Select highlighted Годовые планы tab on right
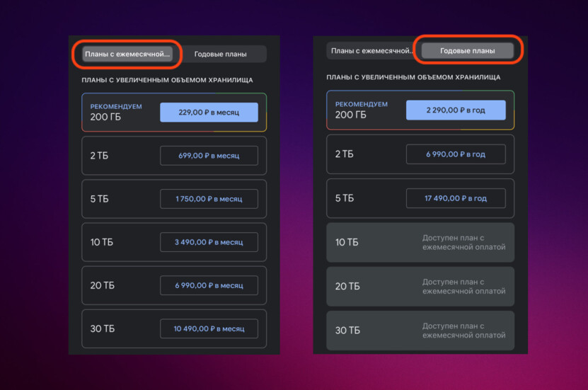This screenshot has height=390, width=588. (x=467, y=51)
